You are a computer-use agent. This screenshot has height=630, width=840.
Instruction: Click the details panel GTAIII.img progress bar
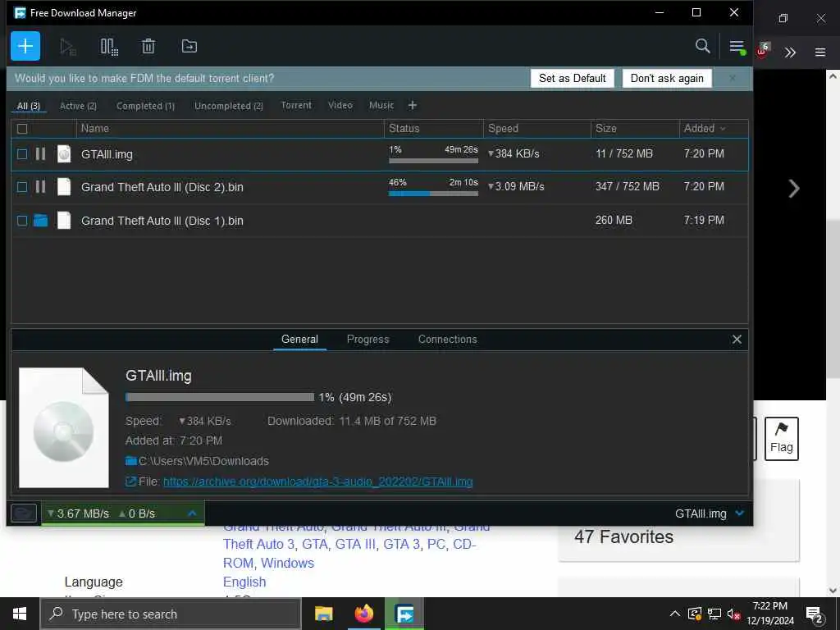pyautogui.click(x=220, y=397)
